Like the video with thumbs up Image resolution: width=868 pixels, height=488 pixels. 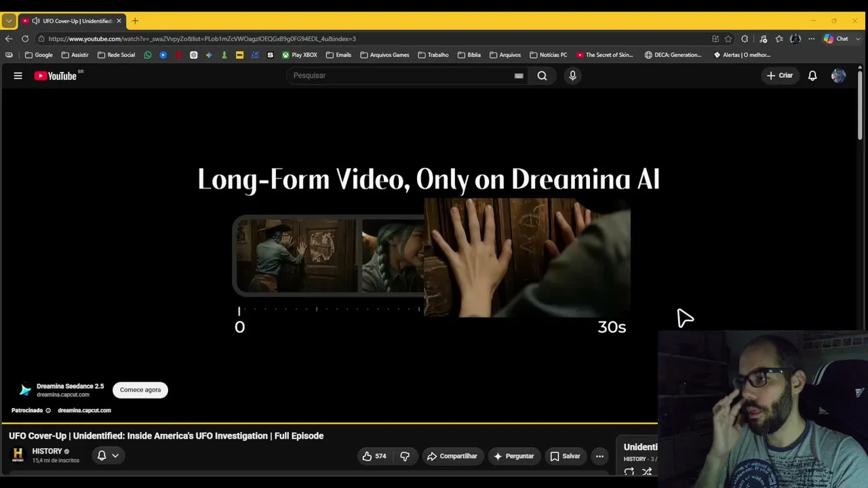tap(374, 456)
